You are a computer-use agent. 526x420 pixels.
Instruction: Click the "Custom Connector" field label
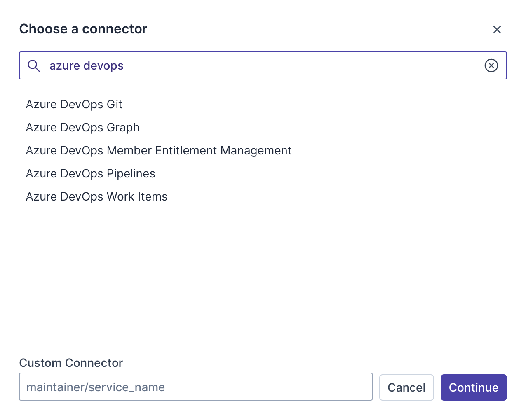click(x=71, y=363)
